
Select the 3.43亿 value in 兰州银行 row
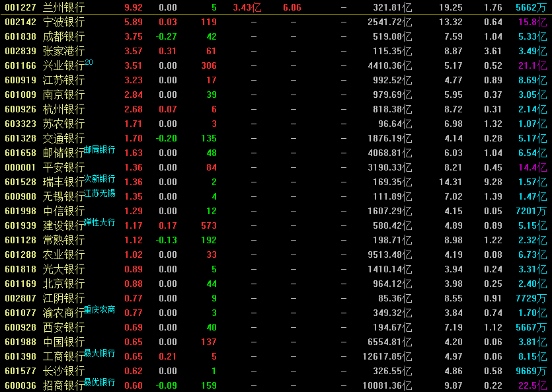click(x=247, y=7)
